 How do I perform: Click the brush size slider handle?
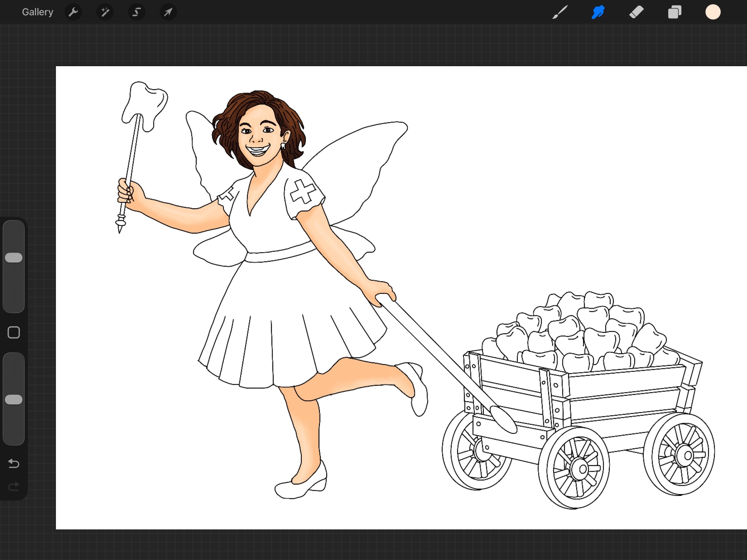coord(14,258)
